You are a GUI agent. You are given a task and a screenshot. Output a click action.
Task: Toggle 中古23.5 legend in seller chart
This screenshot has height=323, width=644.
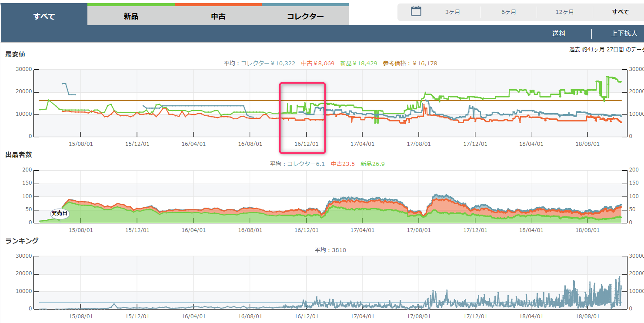(343, 164)
